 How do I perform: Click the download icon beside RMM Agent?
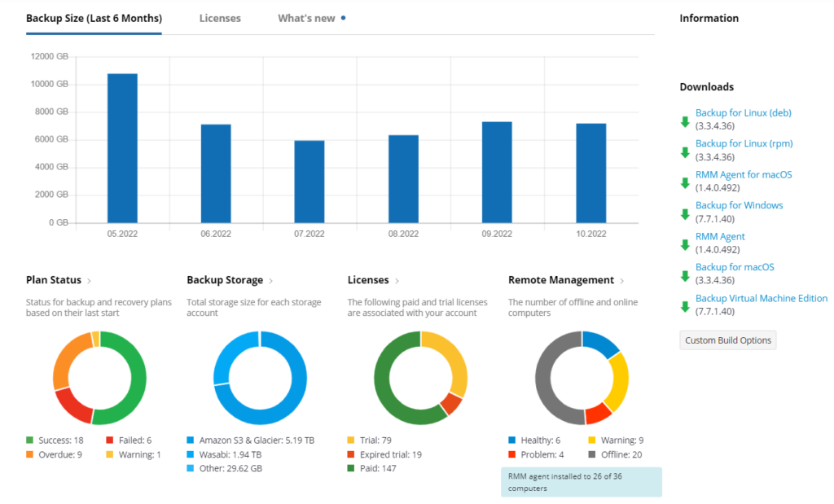[x=684, y=243]
